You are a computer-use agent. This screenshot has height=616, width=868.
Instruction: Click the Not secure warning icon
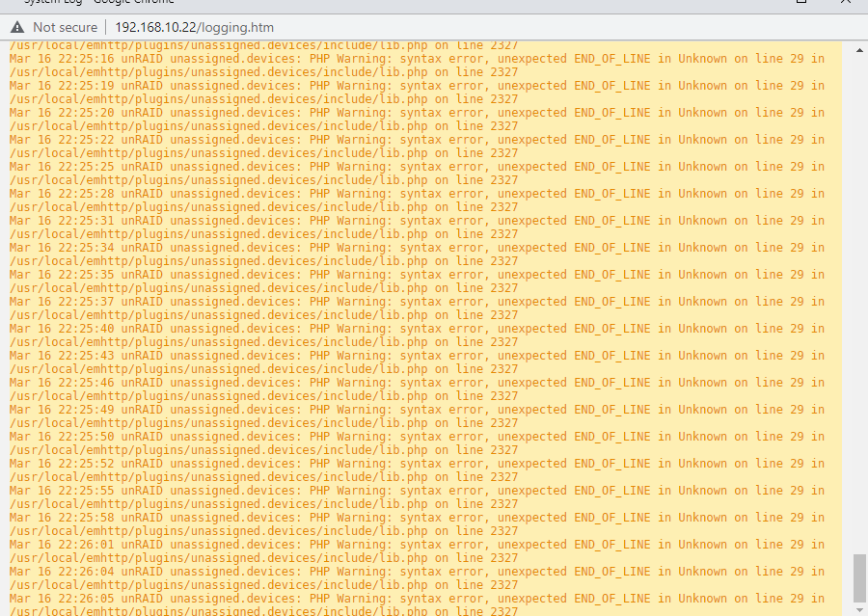click(x=17, y=27)
